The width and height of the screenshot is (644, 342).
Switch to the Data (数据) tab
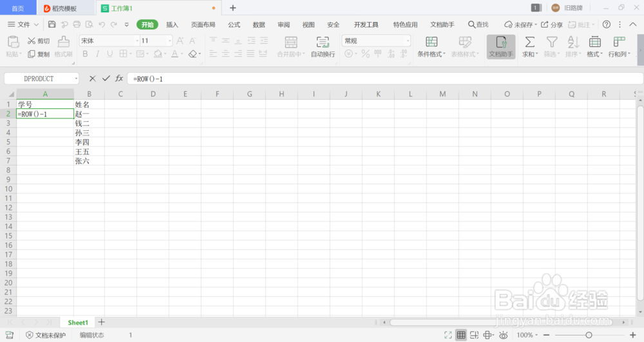click(x=259, y=24)
